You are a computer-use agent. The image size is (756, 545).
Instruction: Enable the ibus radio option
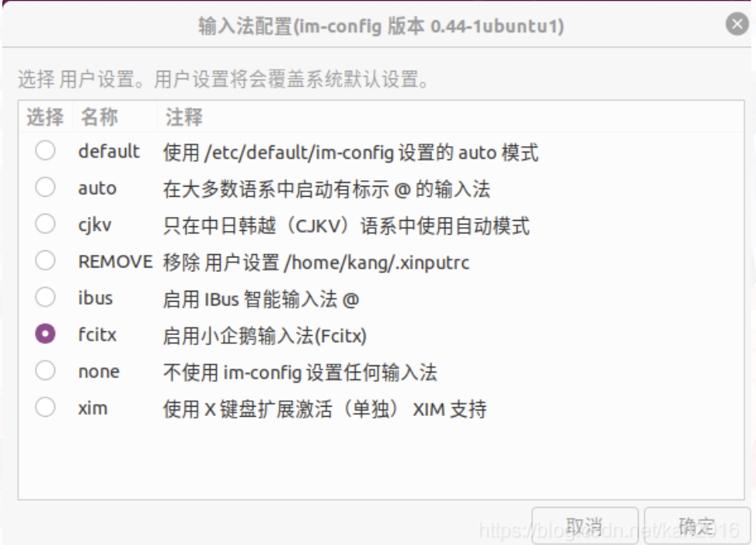pos(45,297)
